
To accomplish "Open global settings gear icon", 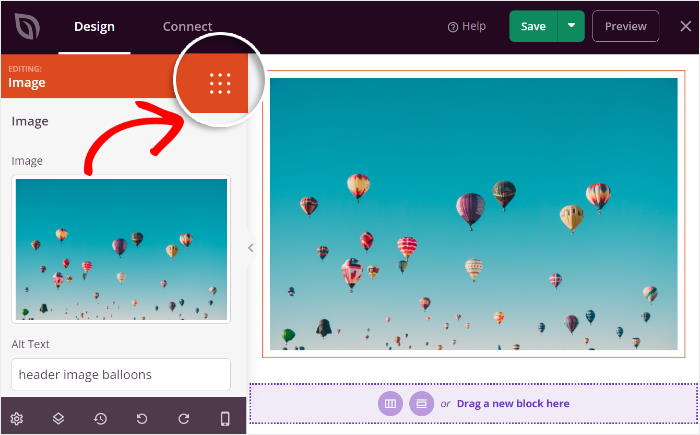I will point(17,418).
